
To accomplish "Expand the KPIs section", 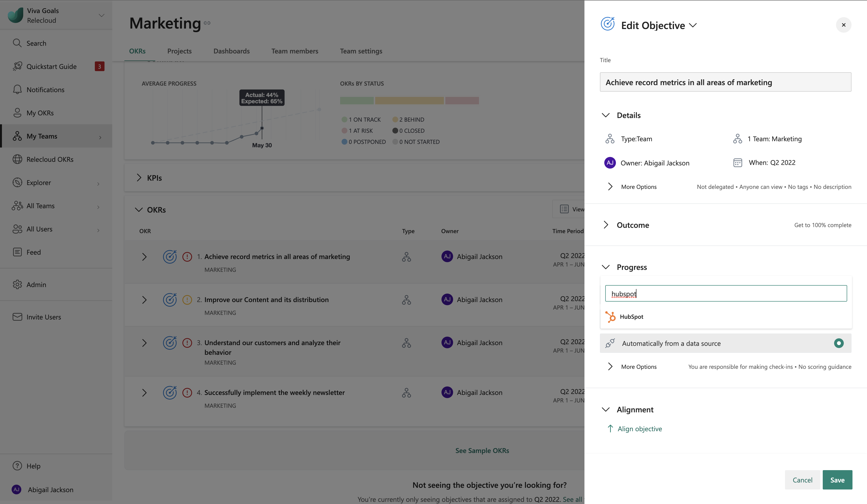I will click(139, 178).
